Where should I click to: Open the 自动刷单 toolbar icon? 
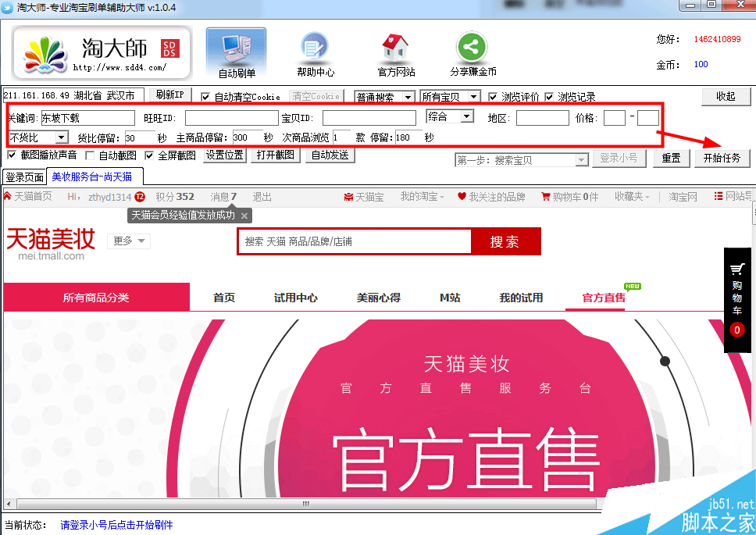click(x=236, y=53)
